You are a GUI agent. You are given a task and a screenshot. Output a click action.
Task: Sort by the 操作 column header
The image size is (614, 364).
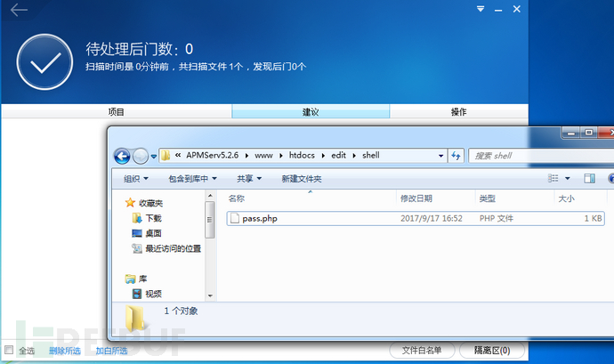458,112
